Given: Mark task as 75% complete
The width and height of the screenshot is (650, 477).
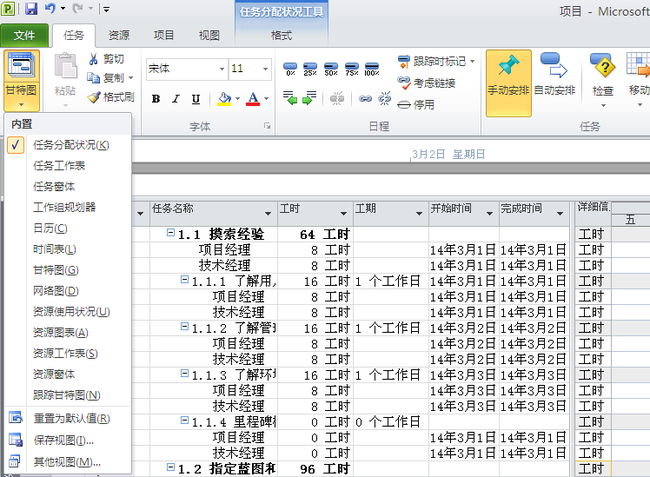Looking at the screenshot, I should pos(352,69).
